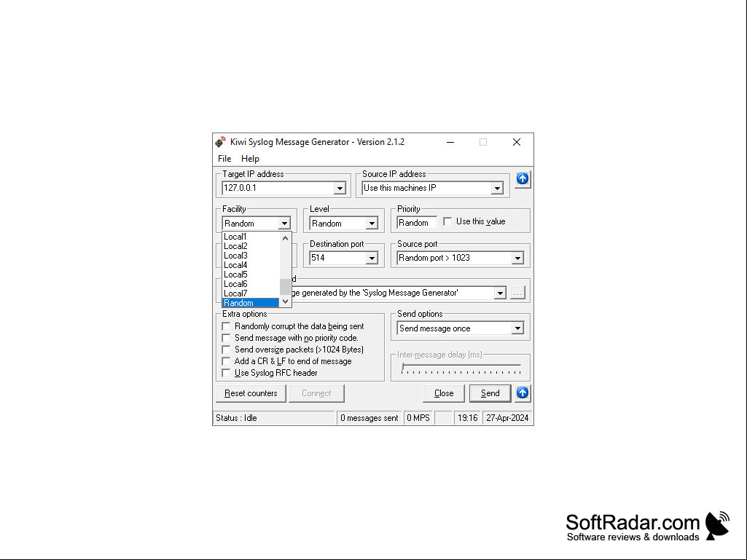Image resolution: width=747 pixels, height=560 pixels.
Task: Select Local6 from Facility list
Action: (251, 284)
